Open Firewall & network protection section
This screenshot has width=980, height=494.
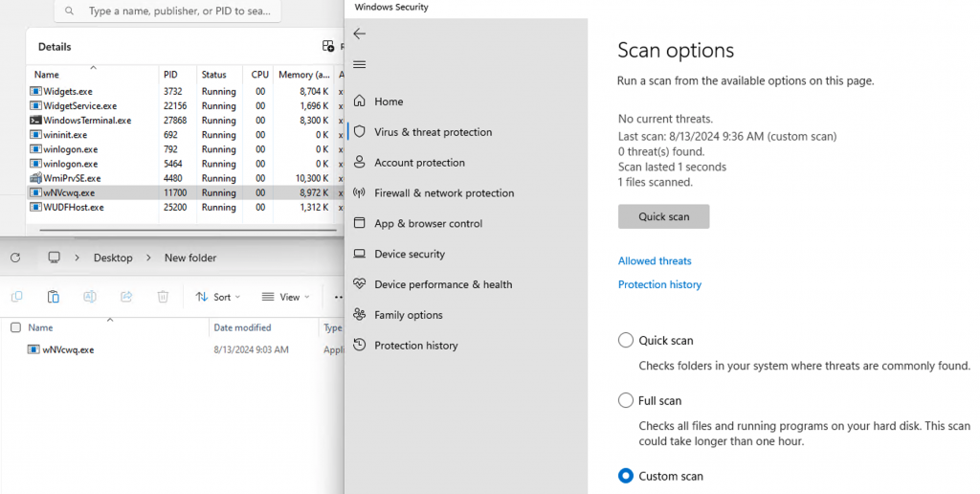point(444,193)
